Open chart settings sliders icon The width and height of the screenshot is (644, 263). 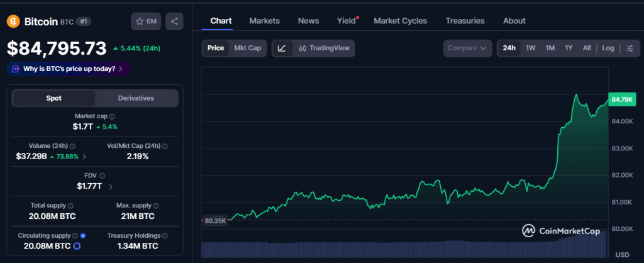pyautogui.click(x=630, y=48)
